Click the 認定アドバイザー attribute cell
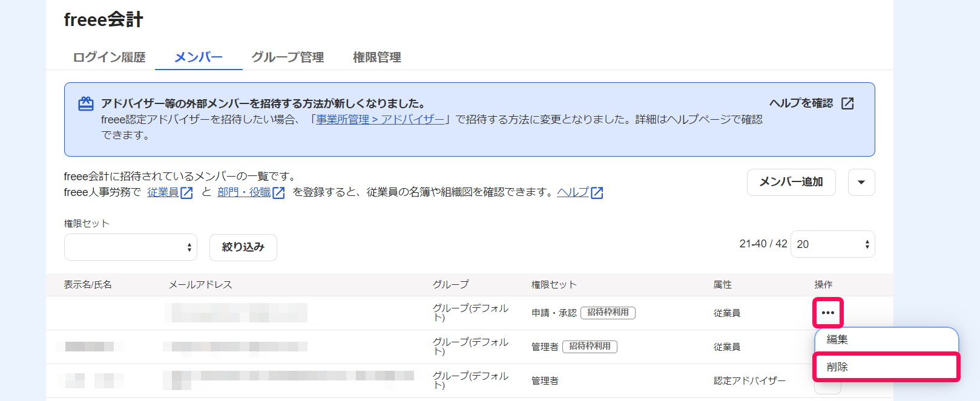Screen dimensions: 980x401 point(749,381)
